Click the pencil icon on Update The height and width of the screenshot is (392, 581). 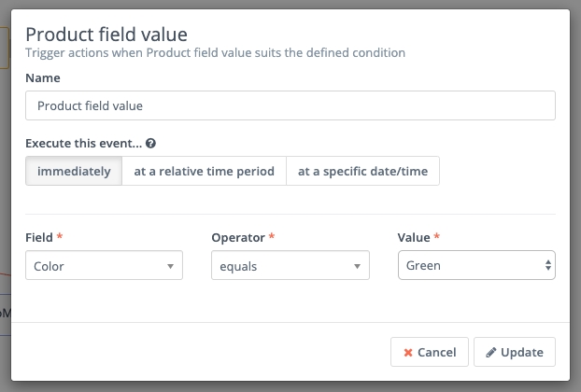point(491,353)
